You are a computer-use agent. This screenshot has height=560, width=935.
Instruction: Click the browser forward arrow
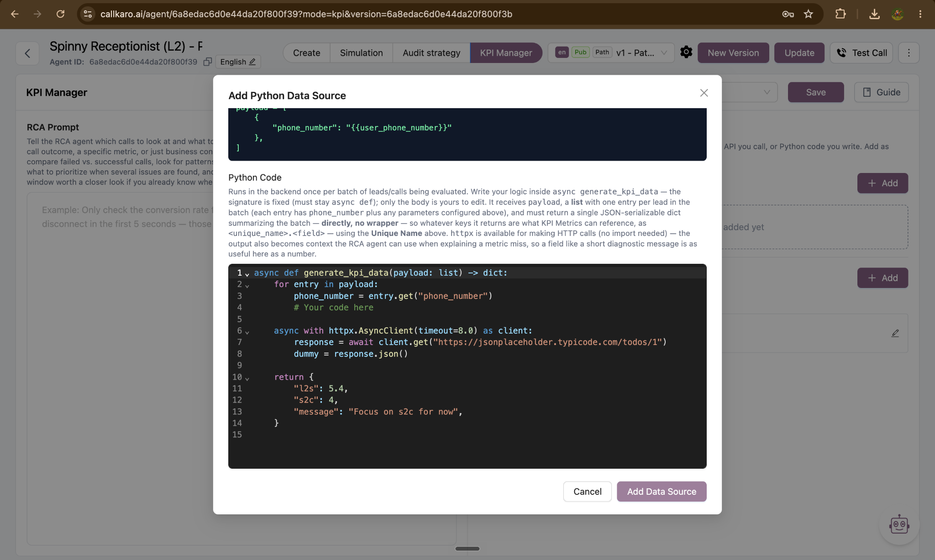(x=37, y=14)
